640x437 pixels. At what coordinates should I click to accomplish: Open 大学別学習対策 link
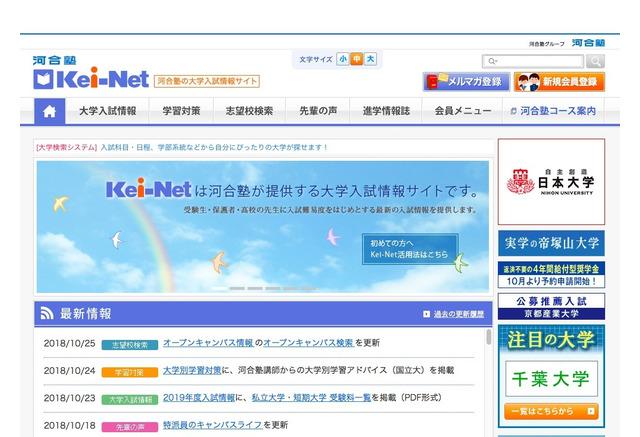192,370
